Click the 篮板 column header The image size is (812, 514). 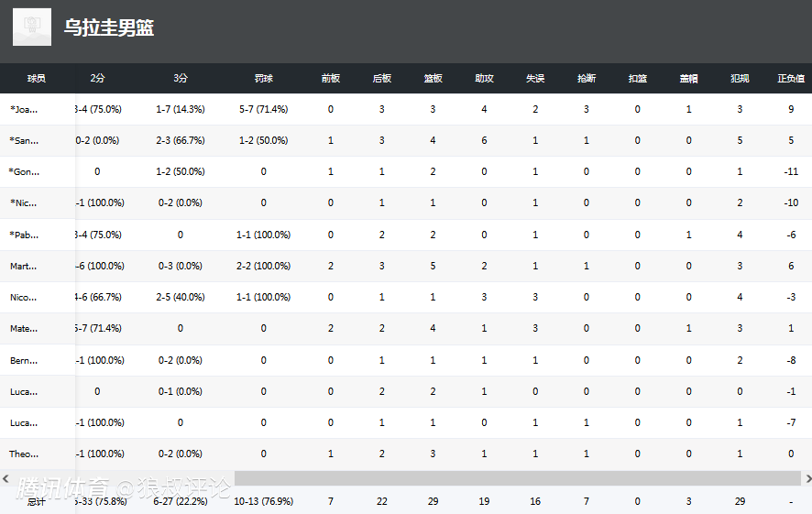tap(433, 78)
